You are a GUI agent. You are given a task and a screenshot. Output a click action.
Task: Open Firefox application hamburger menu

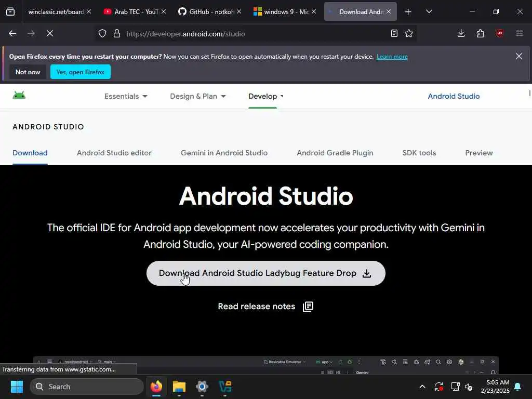pyautogui.click(x=520, y=34)
